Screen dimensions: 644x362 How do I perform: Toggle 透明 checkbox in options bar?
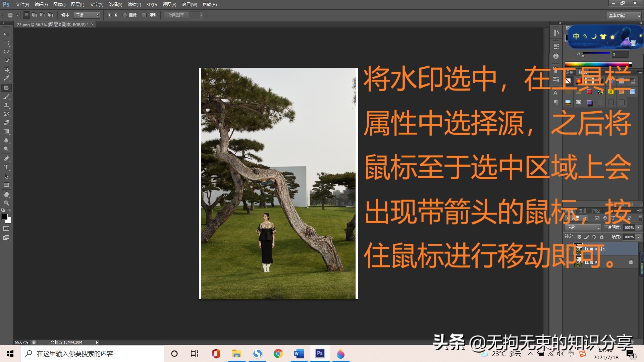click(145, 15)
